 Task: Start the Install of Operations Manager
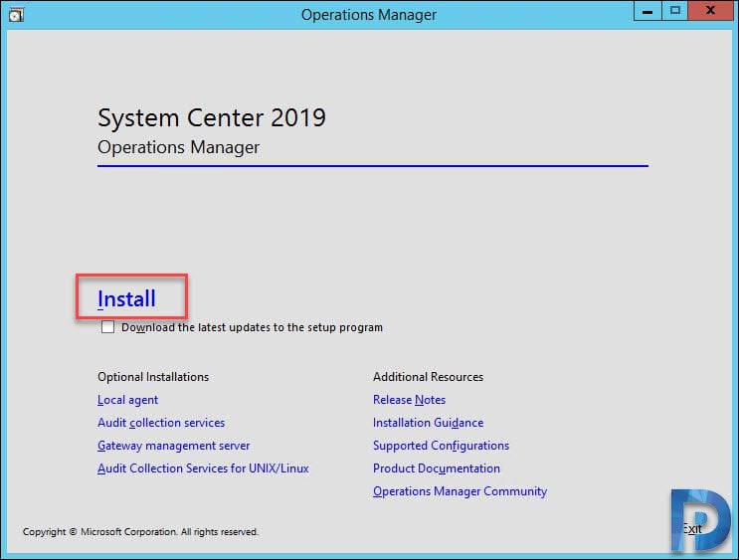[126, 298]
